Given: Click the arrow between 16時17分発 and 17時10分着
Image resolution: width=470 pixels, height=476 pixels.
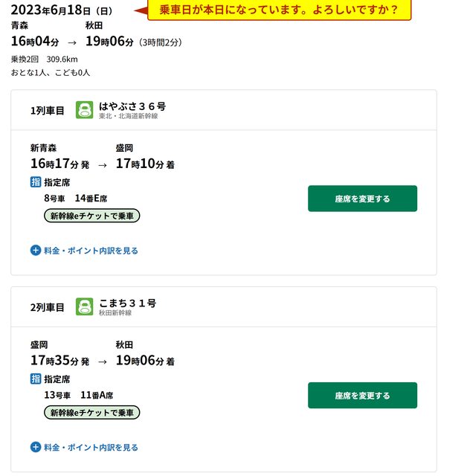Looking at the screenshot, I should pos(102,164).
